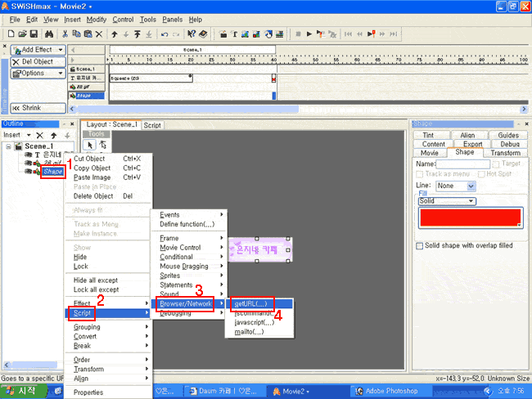Click the Preview frame red-marker icon
Viewport: 532px width, 399px height.
pyautogui.click(x=372, y=34)
